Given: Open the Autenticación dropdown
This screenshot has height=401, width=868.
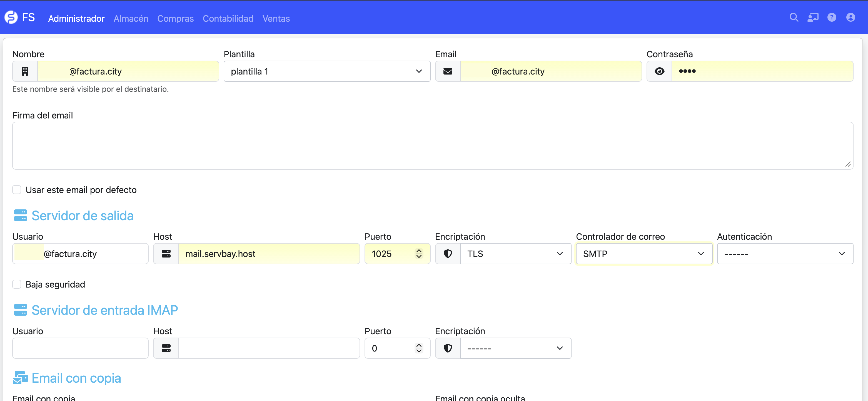Looking at the screenshot, I should click(785, 254).
